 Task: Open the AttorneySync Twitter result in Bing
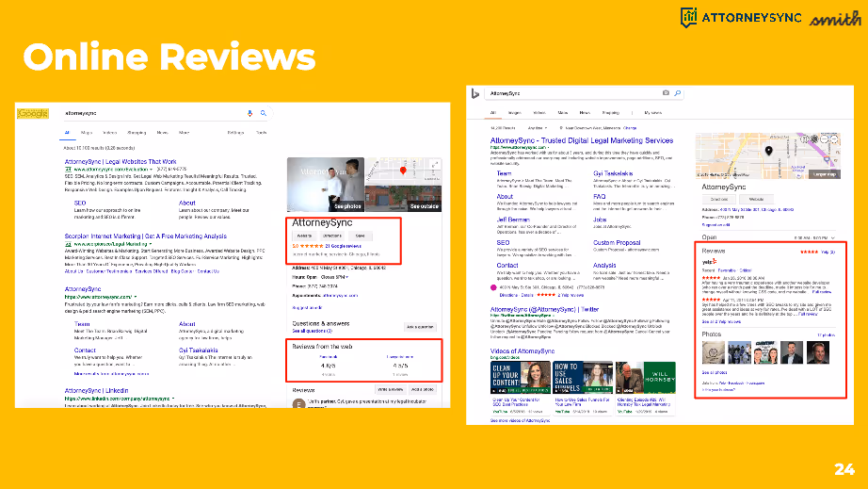click(x=545, y=310)
